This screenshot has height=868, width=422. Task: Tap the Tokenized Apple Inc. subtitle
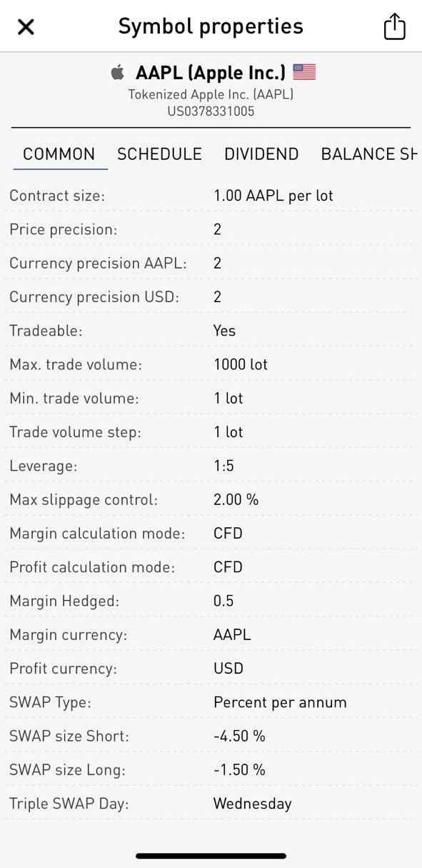tap(211, 94)
